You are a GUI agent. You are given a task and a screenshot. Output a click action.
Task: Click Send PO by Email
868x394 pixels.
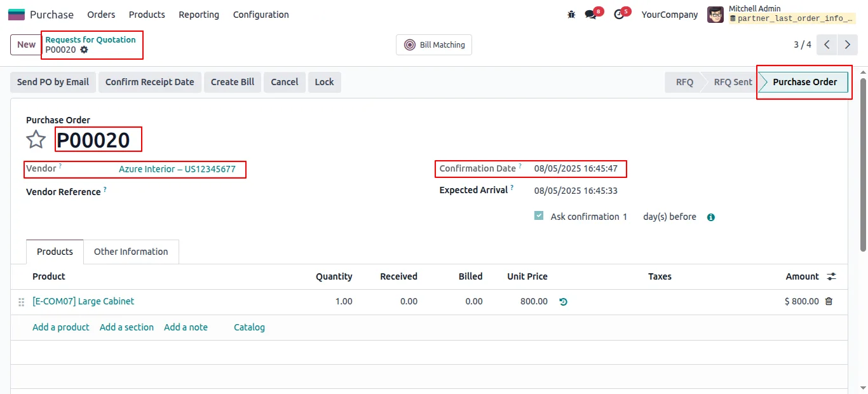point(53,82)
